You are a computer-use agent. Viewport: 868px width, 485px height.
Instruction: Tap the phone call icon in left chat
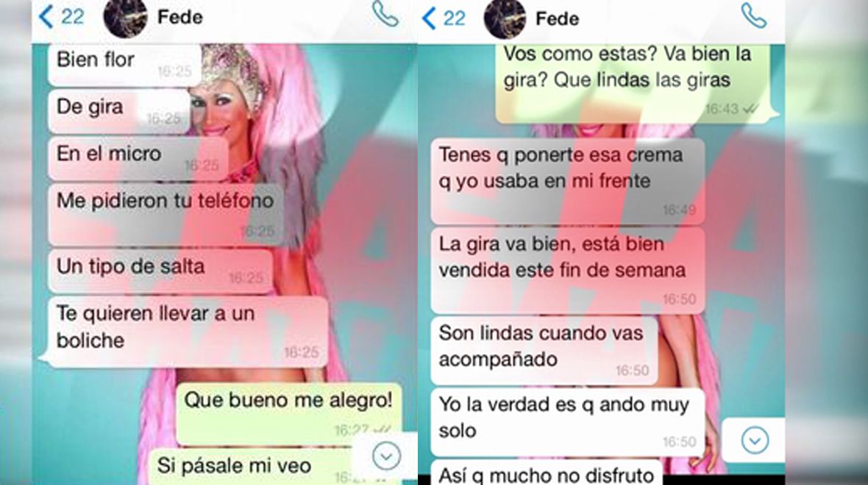(385, 15)
